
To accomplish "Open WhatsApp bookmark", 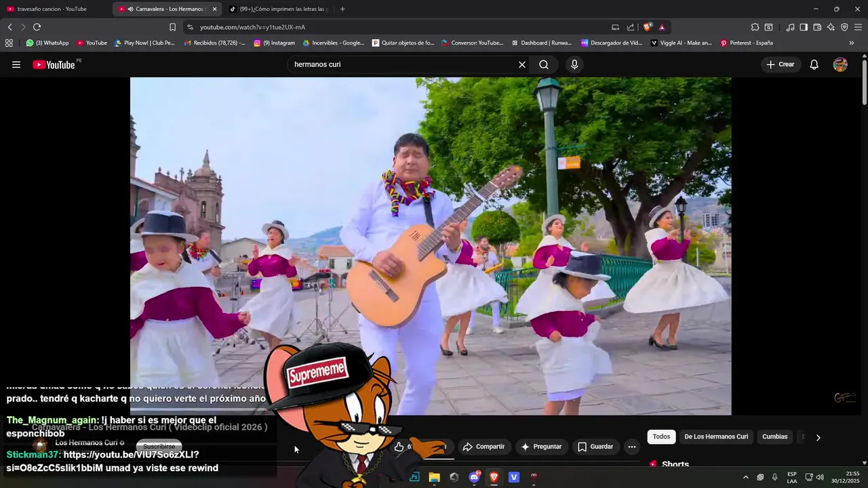I will pyautogui.click(x=47, y=43).
